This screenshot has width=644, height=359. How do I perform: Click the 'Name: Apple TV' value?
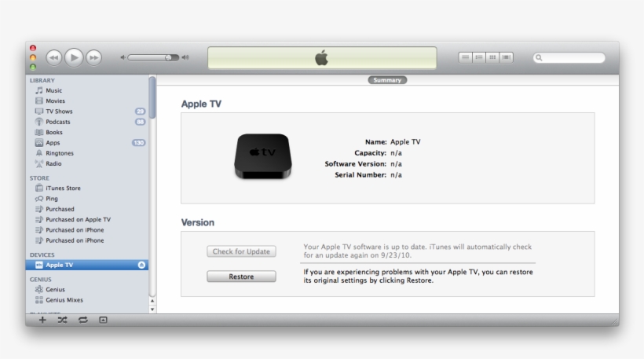click(405, 141)
